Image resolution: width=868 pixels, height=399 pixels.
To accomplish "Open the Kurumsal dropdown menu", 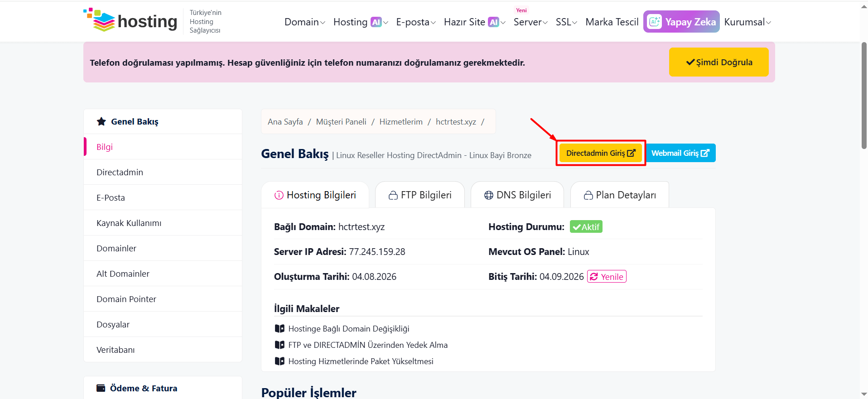I will tap(747, 22).
